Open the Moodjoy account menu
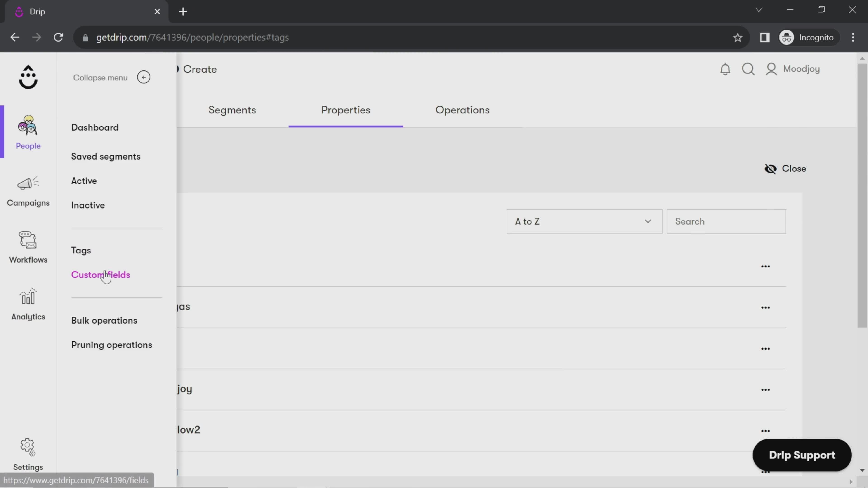This screenshot has width=868, height=488. tap(793, 69)
